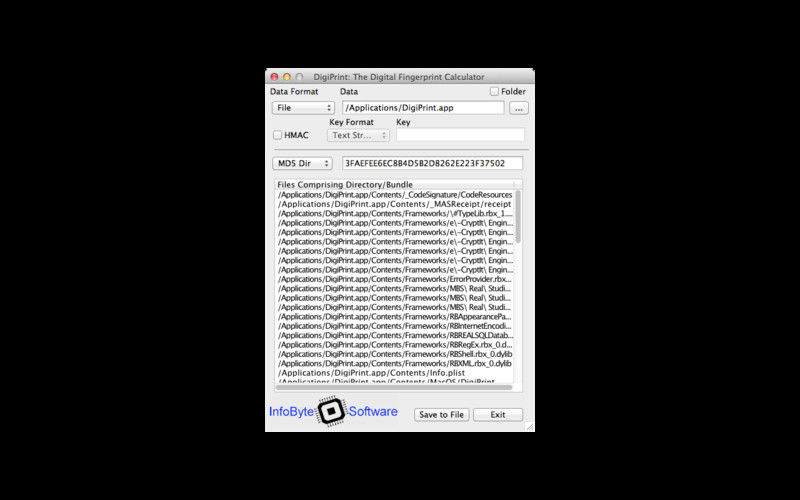This screenshot has height=500, width=800.
Task: Select the RBShell.rbx_0.dylib row
Action: coord(395,354)
